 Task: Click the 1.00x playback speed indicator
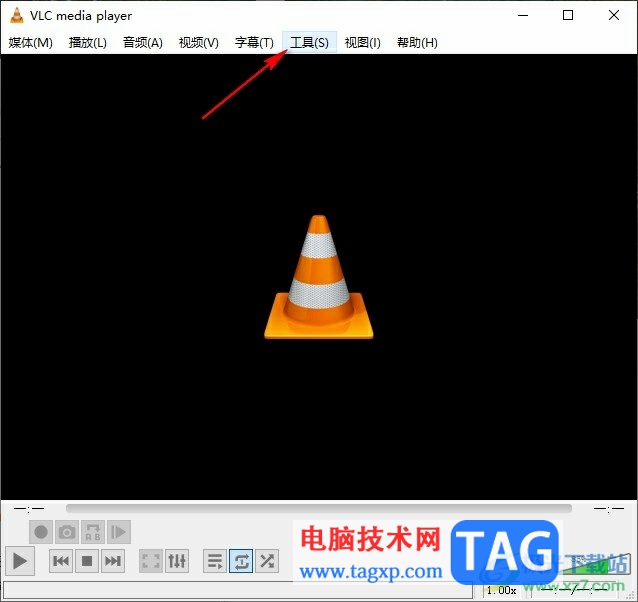(502, 590)
